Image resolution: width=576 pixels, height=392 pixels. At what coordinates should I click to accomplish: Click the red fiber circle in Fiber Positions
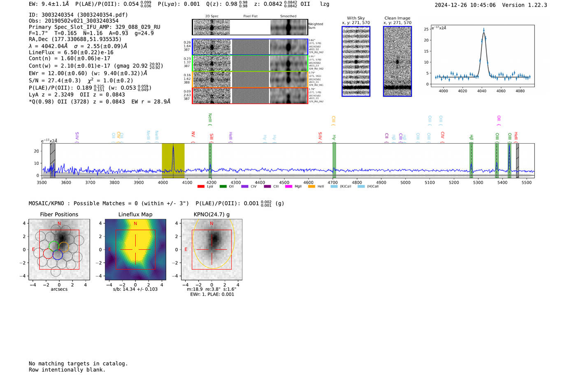[x=48, y=253]
